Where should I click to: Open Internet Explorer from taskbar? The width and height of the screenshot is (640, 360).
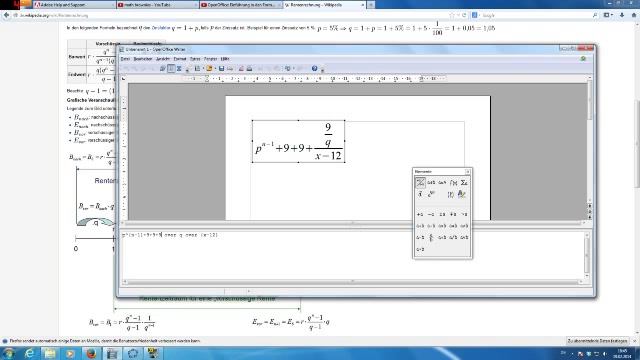coord(29,353)
